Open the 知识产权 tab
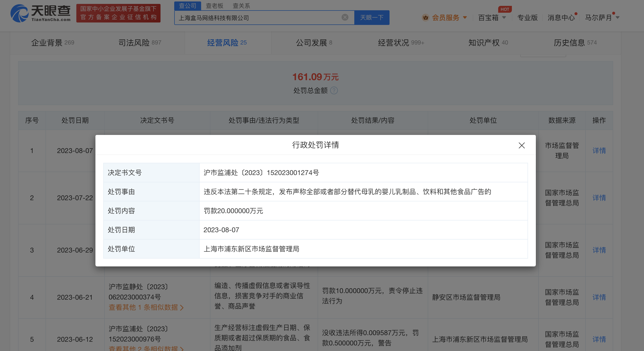 tap(488, 43)
